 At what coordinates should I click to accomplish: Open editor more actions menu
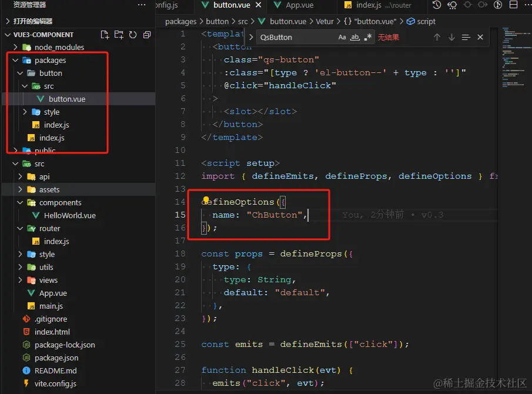coord(528,5)
